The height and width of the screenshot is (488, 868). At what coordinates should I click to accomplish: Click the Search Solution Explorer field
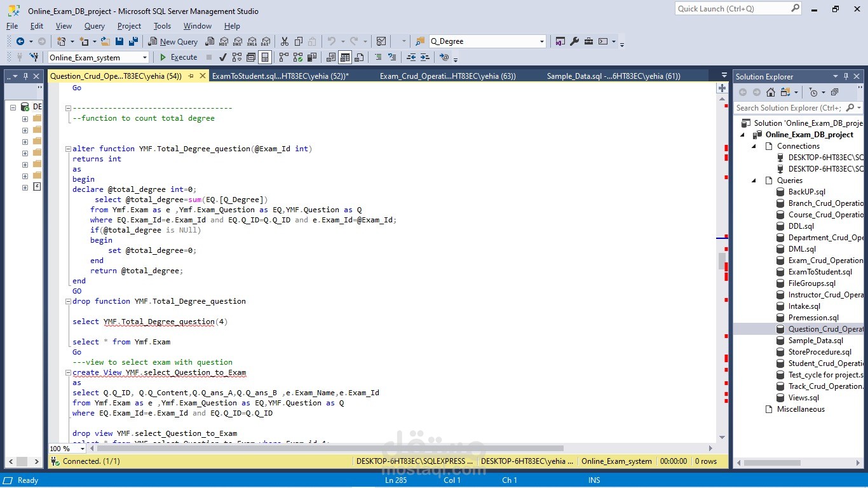click(789, 108)
